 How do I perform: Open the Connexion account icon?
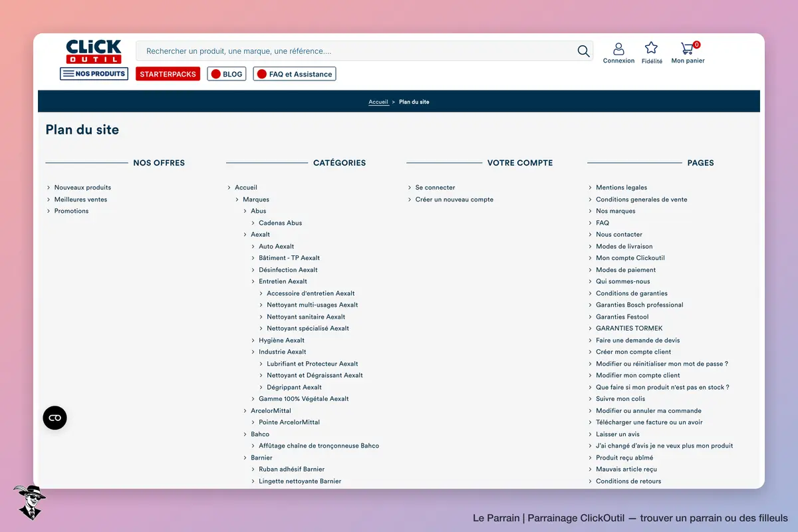618,53
